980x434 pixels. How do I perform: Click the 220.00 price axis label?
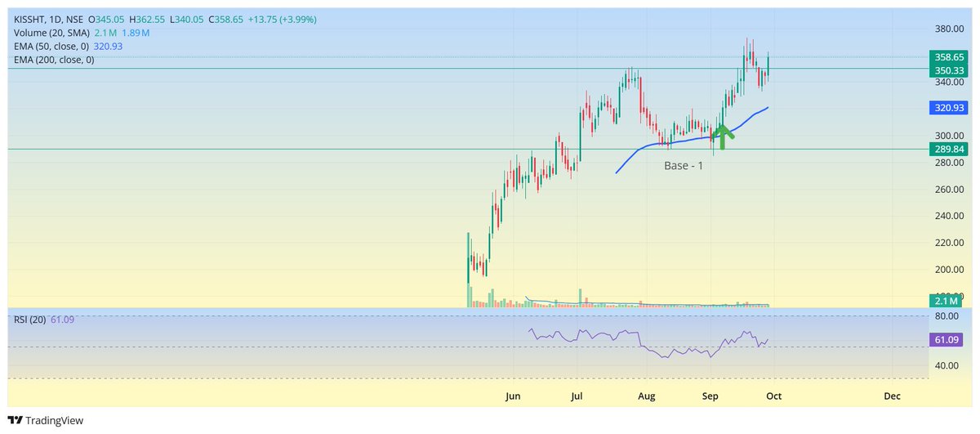click(x=951, y=243)
